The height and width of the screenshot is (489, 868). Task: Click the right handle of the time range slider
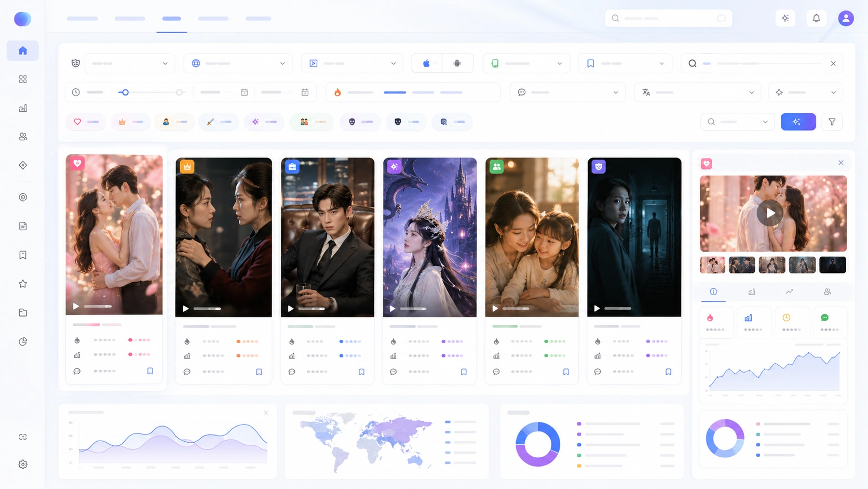[x=179, y=92]
